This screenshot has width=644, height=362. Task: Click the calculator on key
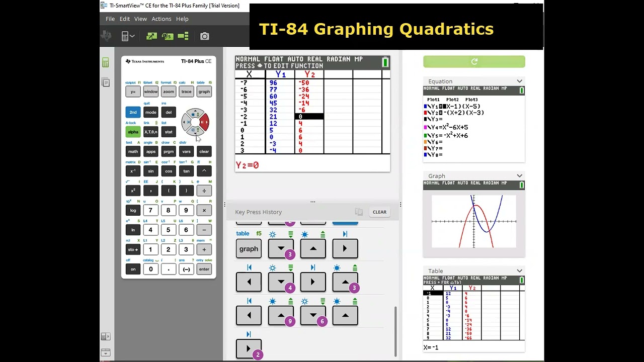coord(133,269)
